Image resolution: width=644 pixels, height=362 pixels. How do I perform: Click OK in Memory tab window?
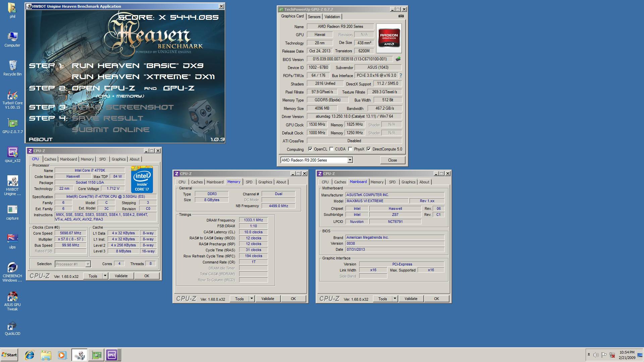(x=293, y=299)
